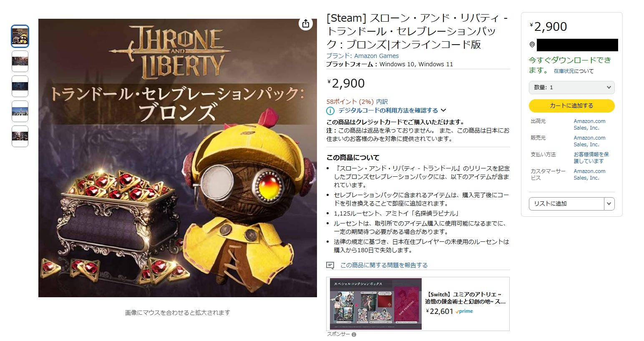Image resolution: width=644 pixels, height=341 pixels.
Task: Click the report problem speech bubble icon
Action: [x=330, y=265]
